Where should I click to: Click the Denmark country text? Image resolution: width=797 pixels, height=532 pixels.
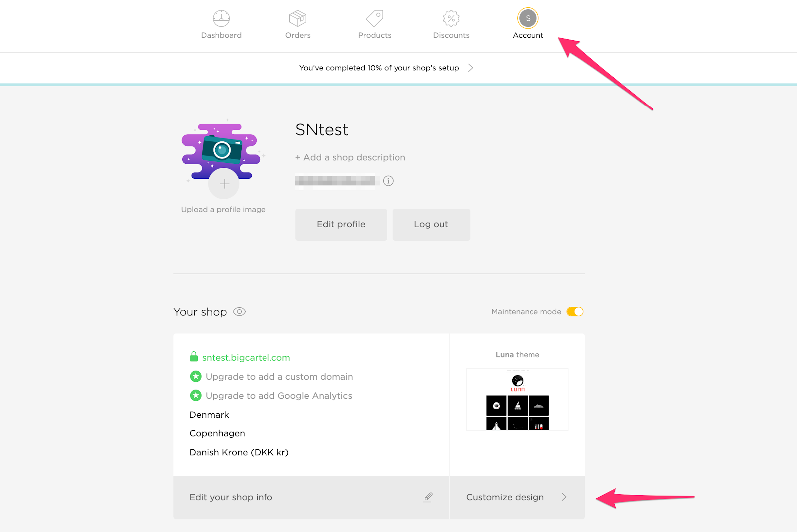[x=209, y=415]
